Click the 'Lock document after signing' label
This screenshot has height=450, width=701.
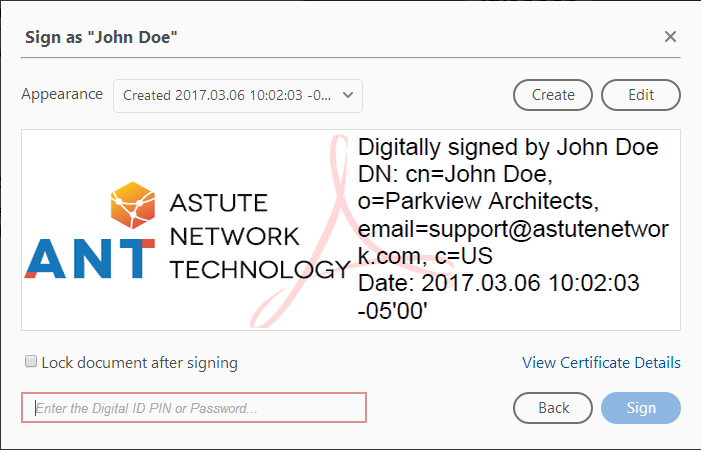(139, 362)
